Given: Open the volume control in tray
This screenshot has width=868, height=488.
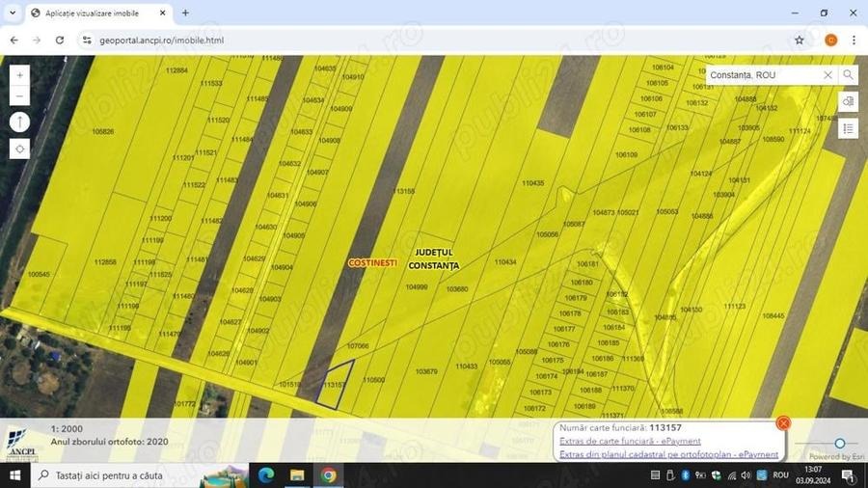Looking at the screenshot, I should (x=746, y=475).
